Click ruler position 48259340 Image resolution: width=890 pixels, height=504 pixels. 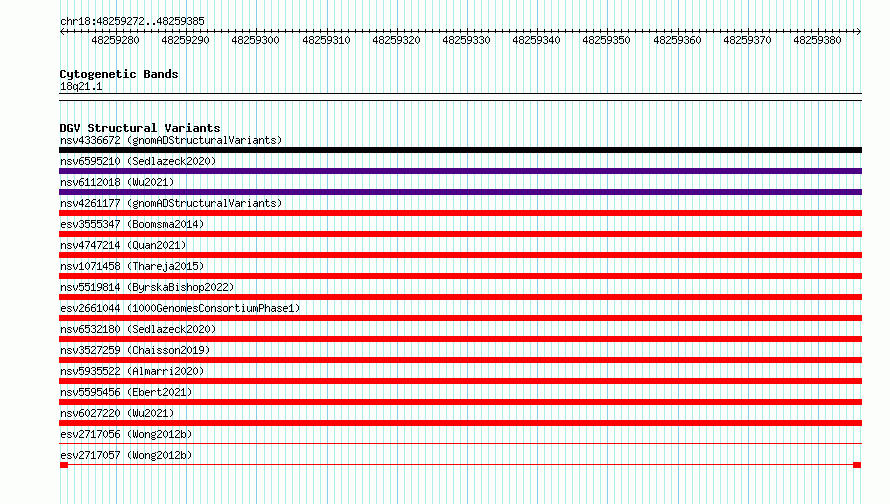[536, 40]
